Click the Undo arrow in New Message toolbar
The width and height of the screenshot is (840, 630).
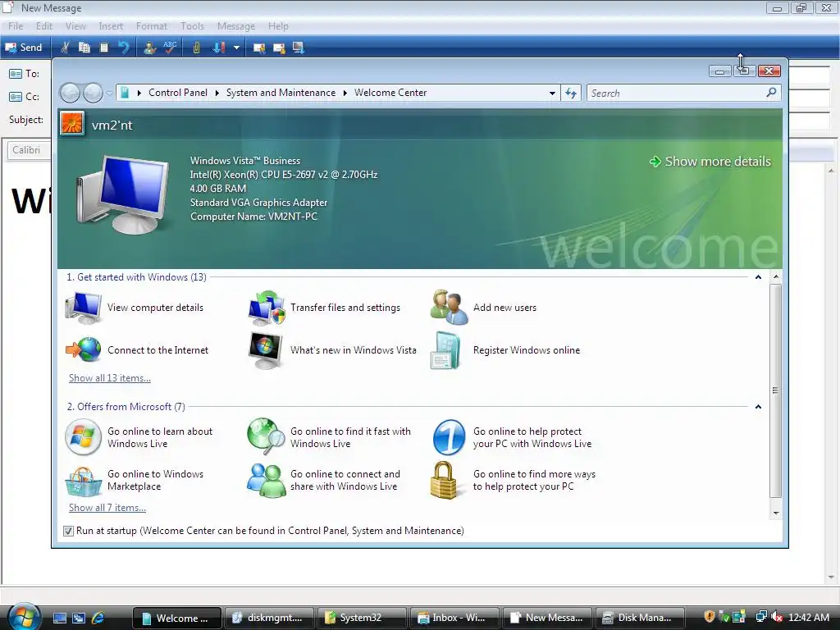pos(124,48)
